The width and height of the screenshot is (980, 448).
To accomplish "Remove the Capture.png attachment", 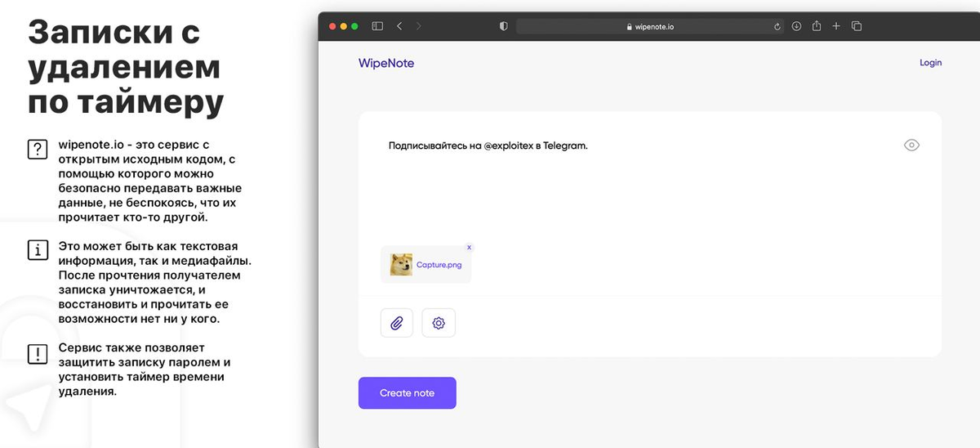I will tap(469, 247).
